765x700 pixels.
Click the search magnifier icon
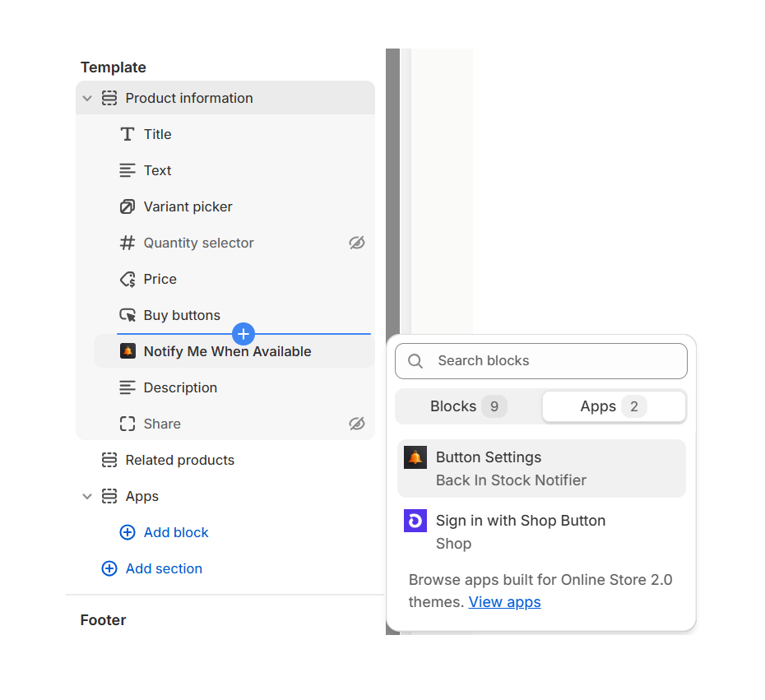coord(415,361)
